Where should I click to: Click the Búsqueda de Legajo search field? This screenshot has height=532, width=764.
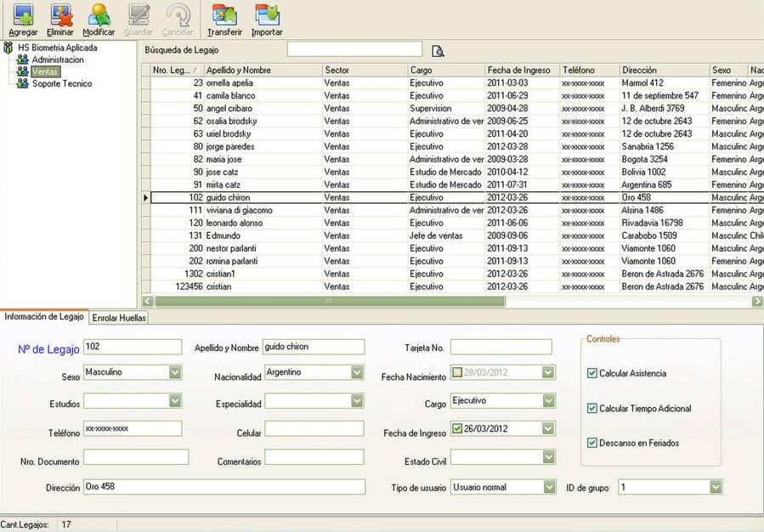[x=354, y=49]
